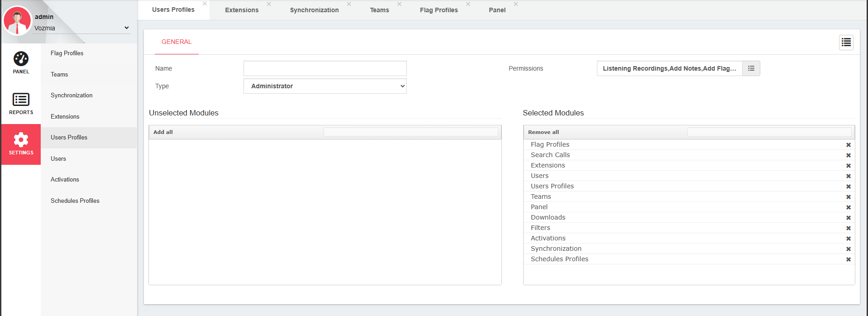Remove Schedules Profiles module via X icon
This screenshot has width=868, height=316.
click(848, 259)
